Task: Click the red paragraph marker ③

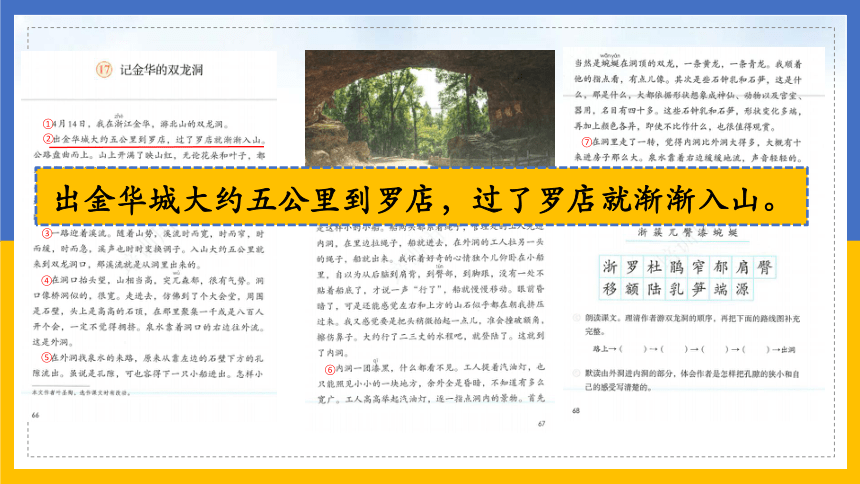Action: pyautogui.click(x=48, y=234)
